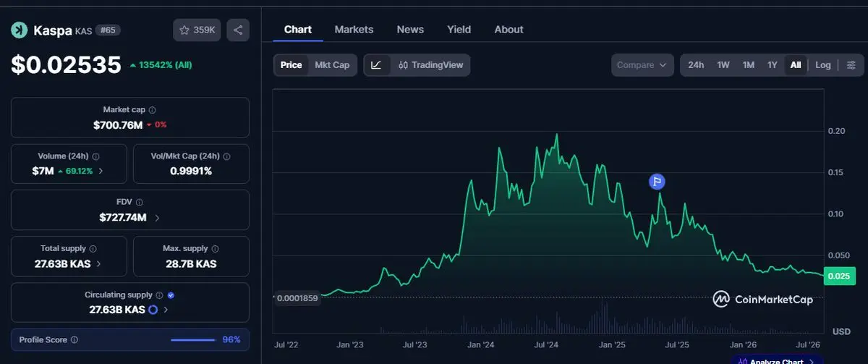
Task: Click the 0.20 y-axis price label
Action: (x=836, y=131)
